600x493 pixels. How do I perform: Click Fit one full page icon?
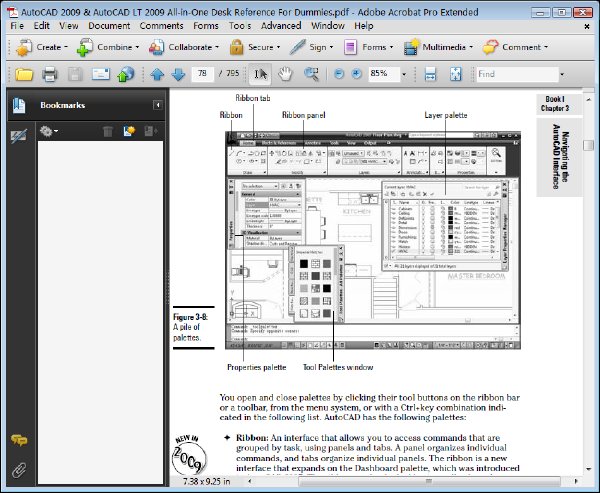tap(455, 74)
